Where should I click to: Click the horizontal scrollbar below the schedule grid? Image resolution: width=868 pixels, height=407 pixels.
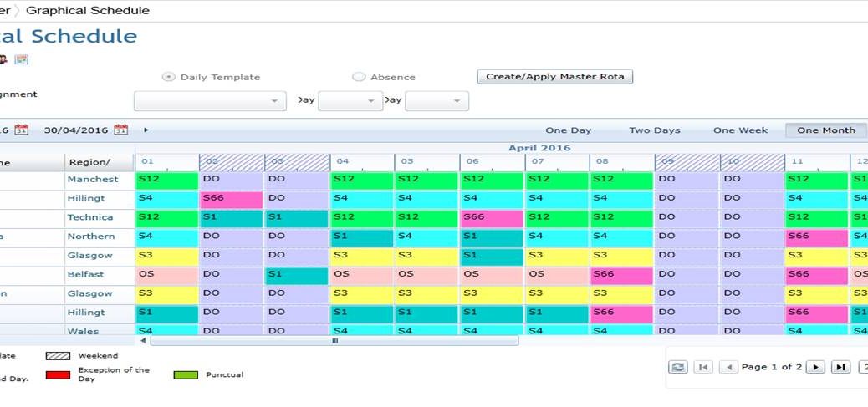(334, 340)
